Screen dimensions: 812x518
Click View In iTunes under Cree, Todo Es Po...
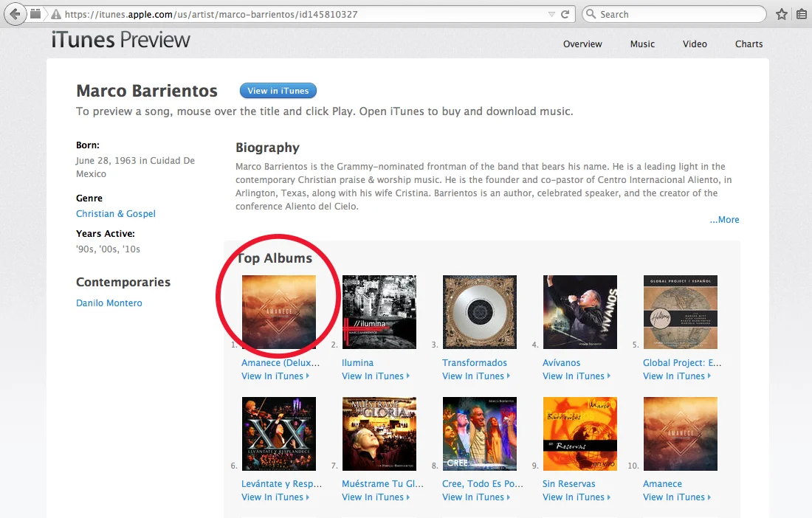[x=476, y=497]
